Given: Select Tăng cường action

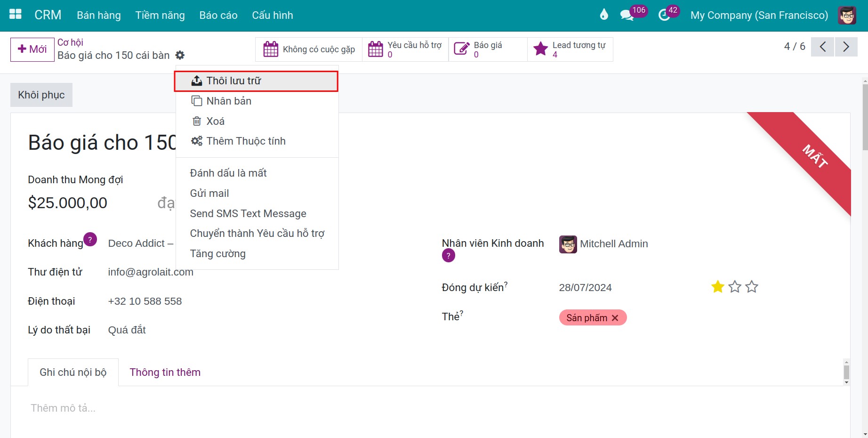Looking at the screenshot, I should [257, 254].
